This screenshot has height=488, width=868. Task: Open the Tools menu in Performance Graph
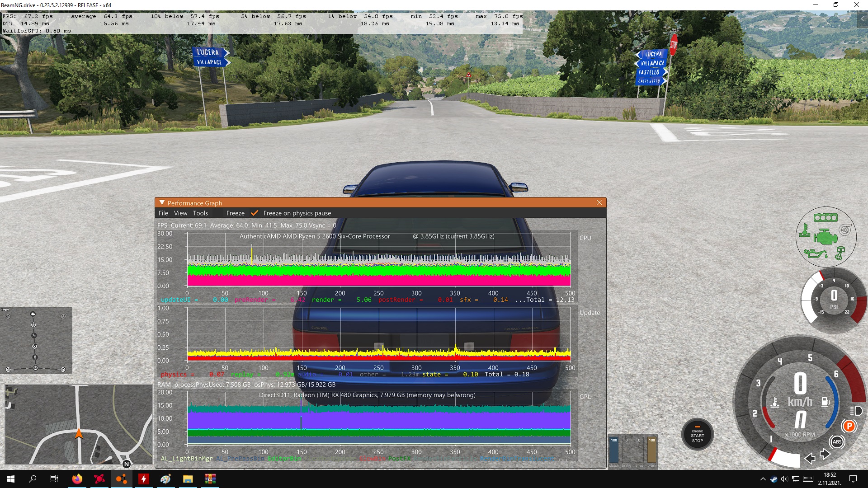click(200, 213)
